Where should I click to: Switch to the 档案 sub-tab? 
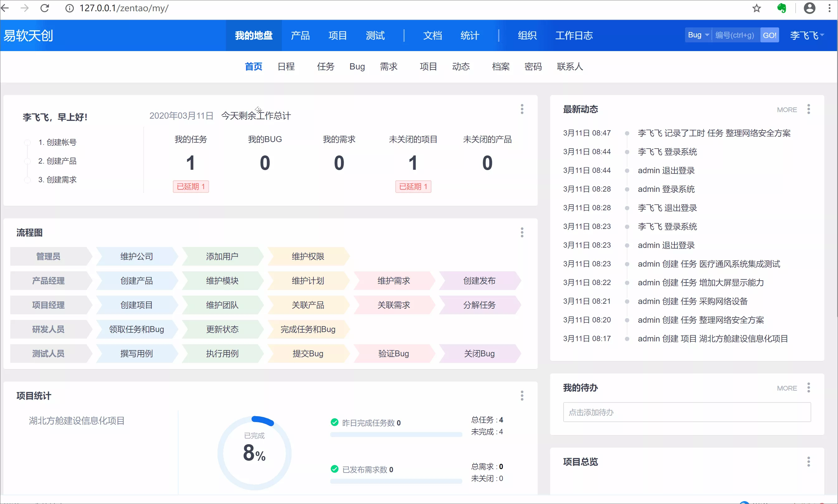pyautogui.click(x=501, y=67)
